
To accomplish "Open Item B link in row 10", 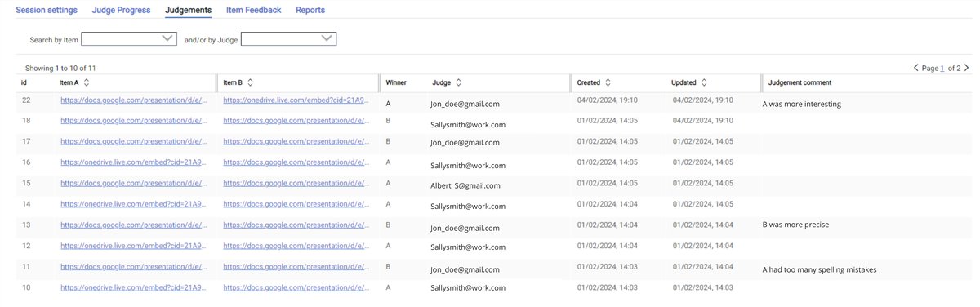I will pos(296,287).
